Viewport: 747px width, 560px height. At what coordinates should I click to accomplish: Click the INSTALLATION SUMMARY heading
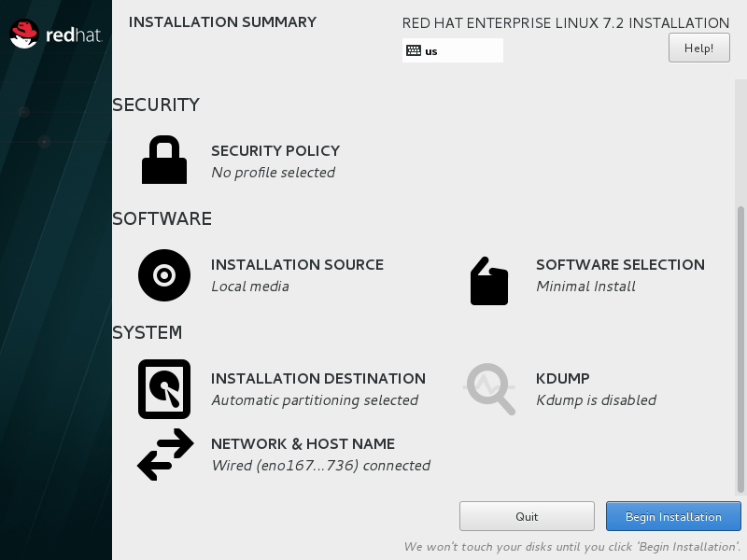point(222,22)
